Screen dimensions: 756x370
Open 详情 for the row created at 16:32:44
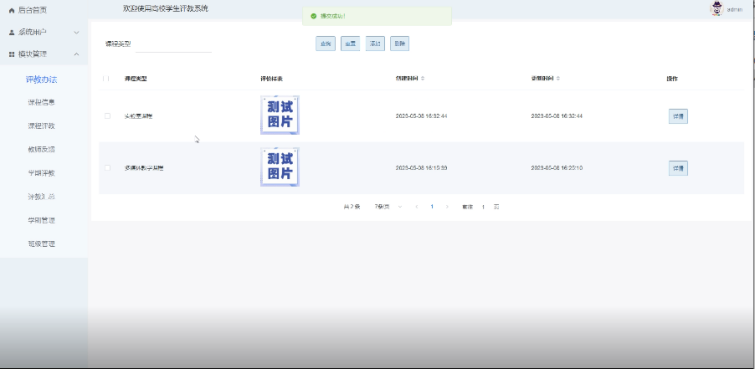[x=678, y=116]
